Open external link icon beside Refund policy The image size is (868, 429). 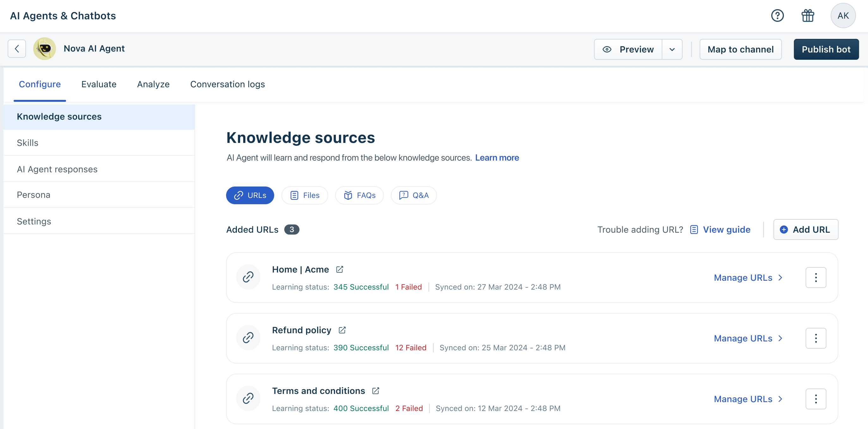pyautogui.click(x=342, y=330)
